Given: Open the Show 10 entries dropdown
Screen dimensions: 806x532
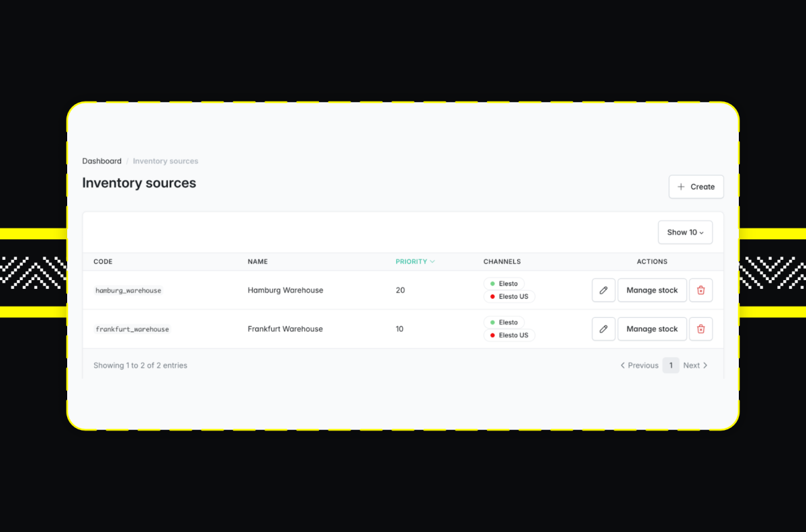Looking at the screenshot, I should [x=684, y=232].
